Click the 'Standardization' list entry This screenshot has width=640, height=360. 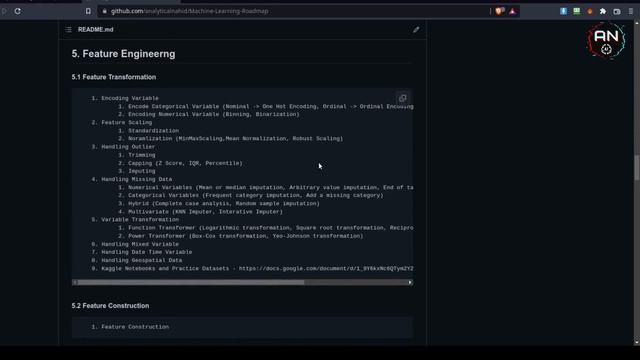point(149,131)
